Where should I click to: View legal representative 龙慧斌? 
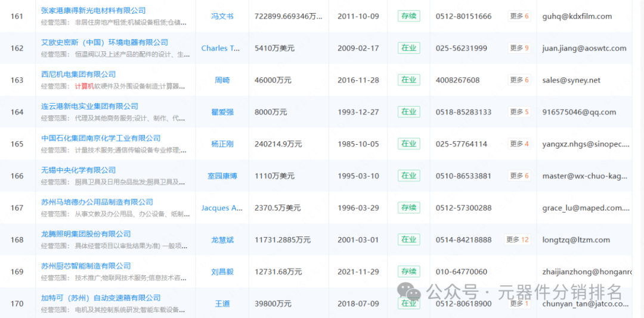(x=222, y=240)
